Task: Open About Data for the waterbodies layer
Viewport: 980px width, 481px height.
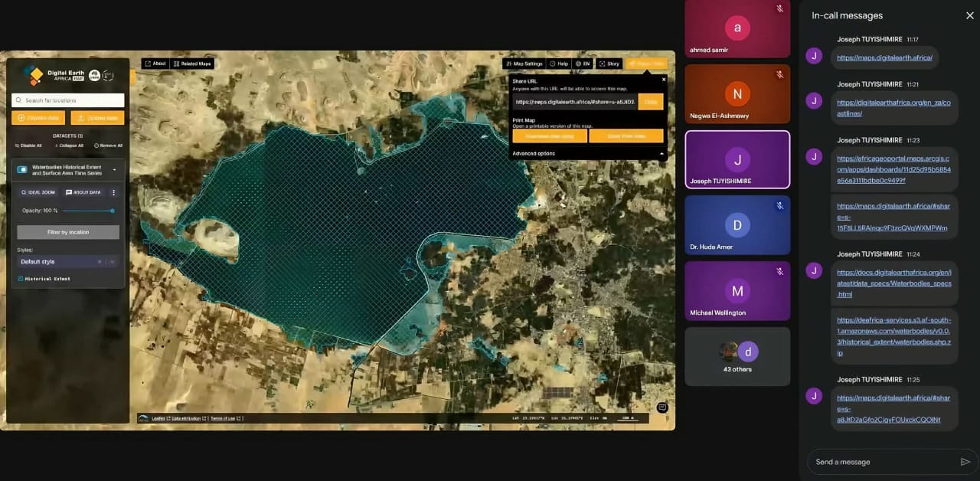Action: [x=83, y=192]
